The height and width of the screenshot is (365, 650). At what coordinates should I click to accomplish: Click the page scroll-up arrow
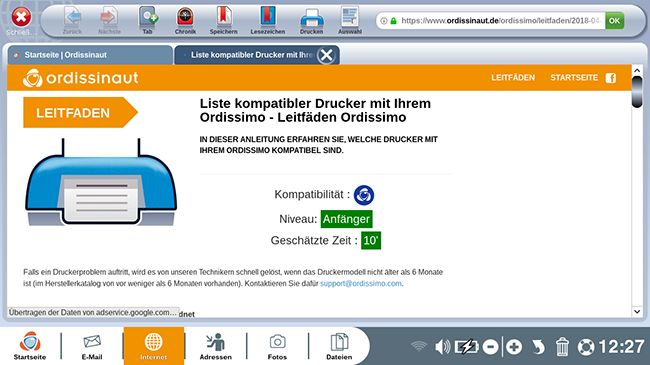click(x=637, y=71)
